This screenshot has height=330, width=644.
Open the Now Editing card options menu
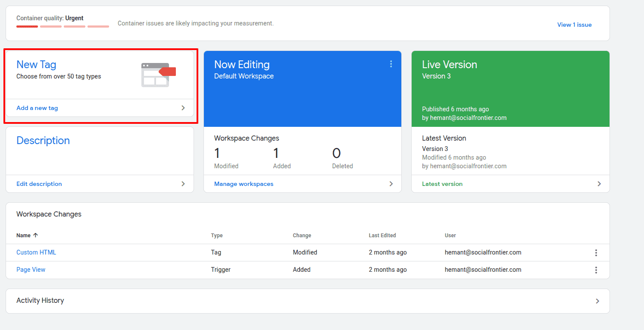pyautogui.click(x=391, y=64)
